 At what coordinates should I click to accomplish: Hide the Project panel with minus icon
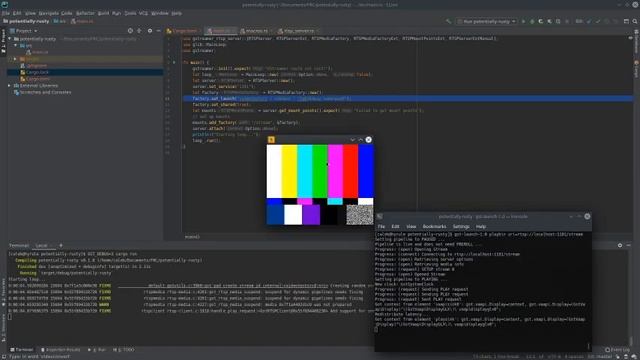click(x=158, y=31)
